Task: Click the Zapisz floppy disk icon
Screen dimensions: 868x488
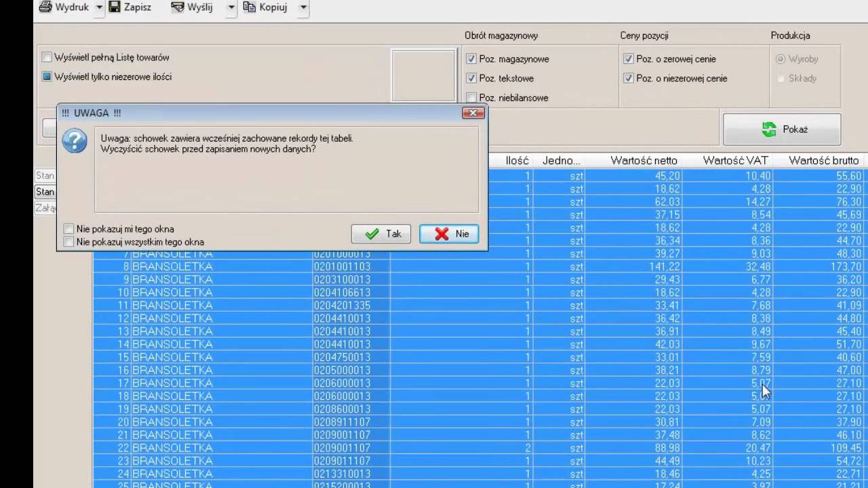Action: (x=115, y=7)
